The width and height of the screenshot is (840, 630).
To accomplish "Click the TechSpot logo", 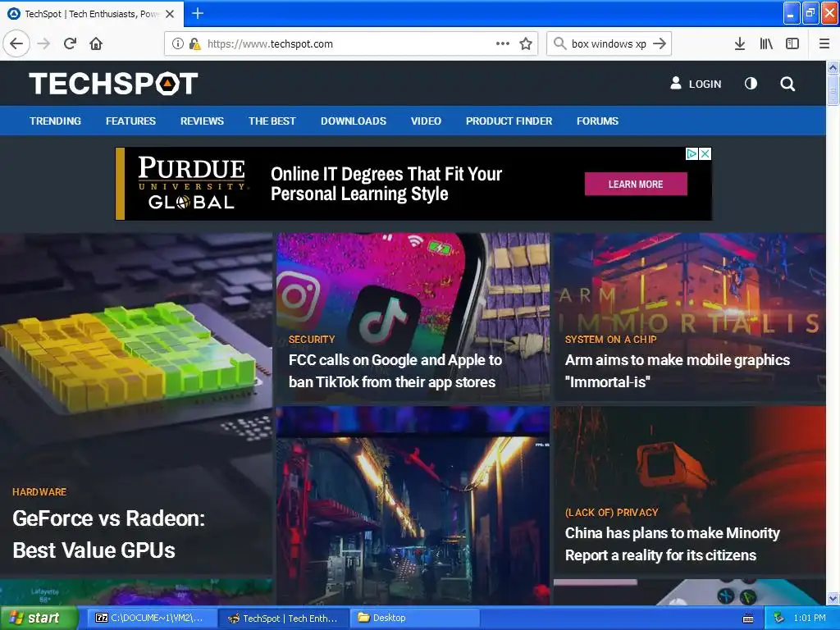I will (x=113, y=84).
